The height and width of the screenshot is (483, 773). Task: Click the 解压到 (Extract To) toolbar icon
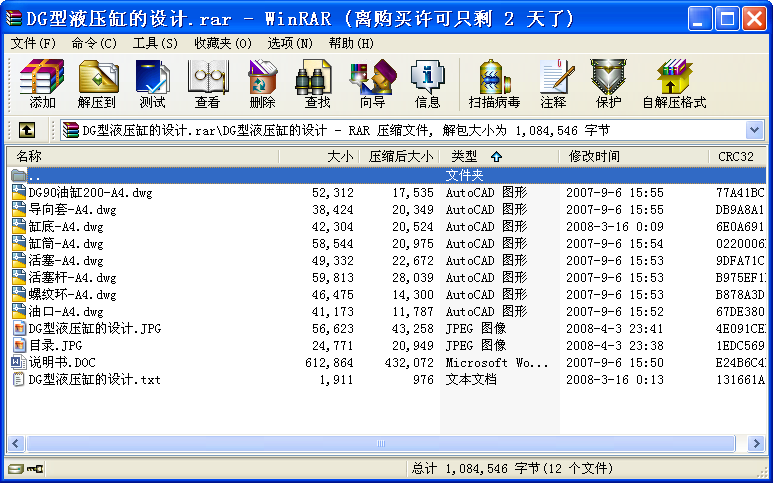coord(97,83)
